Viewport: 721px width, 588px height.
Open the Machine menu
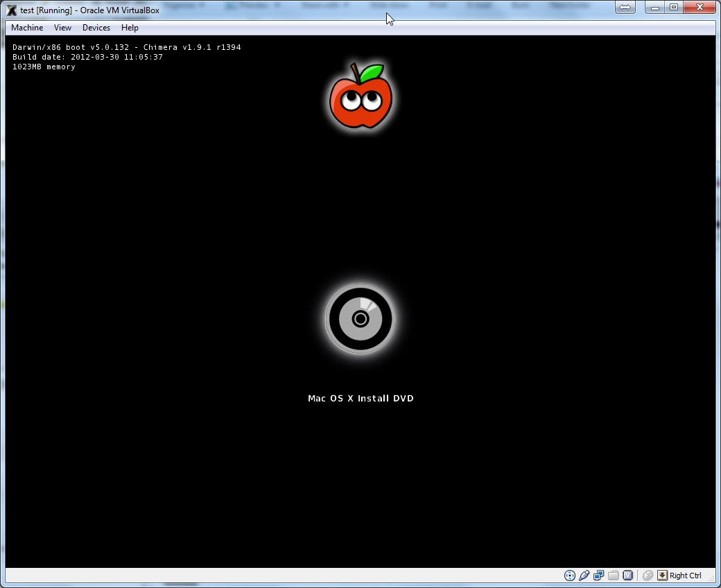point(27,28)
